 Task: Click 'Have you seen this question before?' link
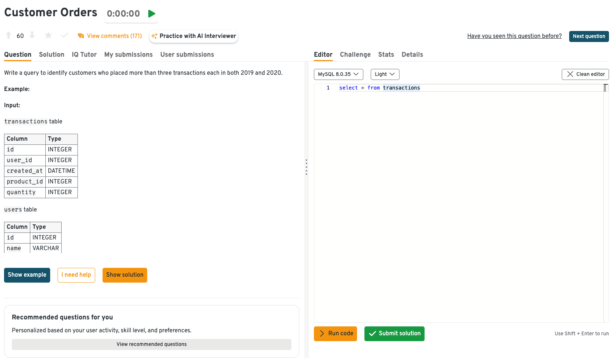[514, 36]
